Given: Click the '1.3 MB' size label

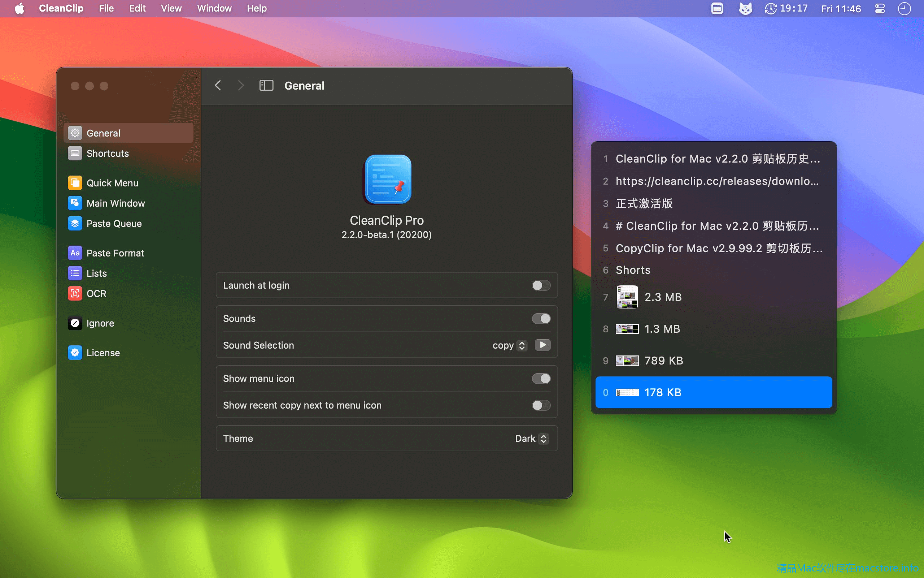Looking at the screenshot, I should point(662,329).
